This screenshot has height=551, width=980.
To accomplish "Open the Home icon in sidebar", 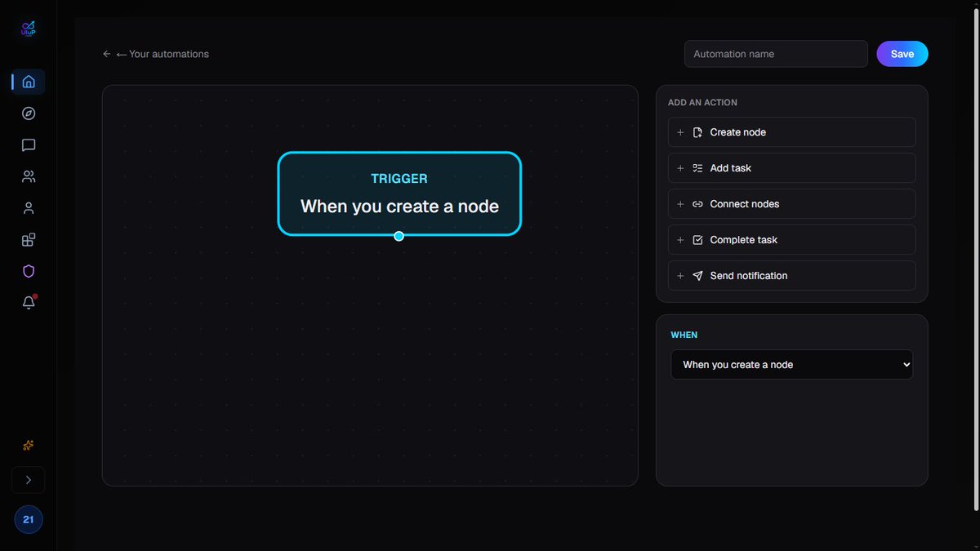I will [x=29, y=82].
